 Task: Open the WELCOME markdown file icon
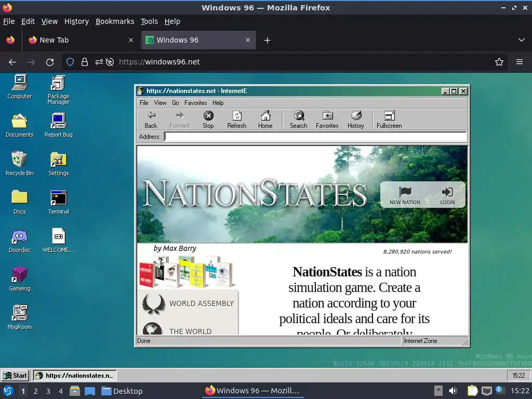58,241
